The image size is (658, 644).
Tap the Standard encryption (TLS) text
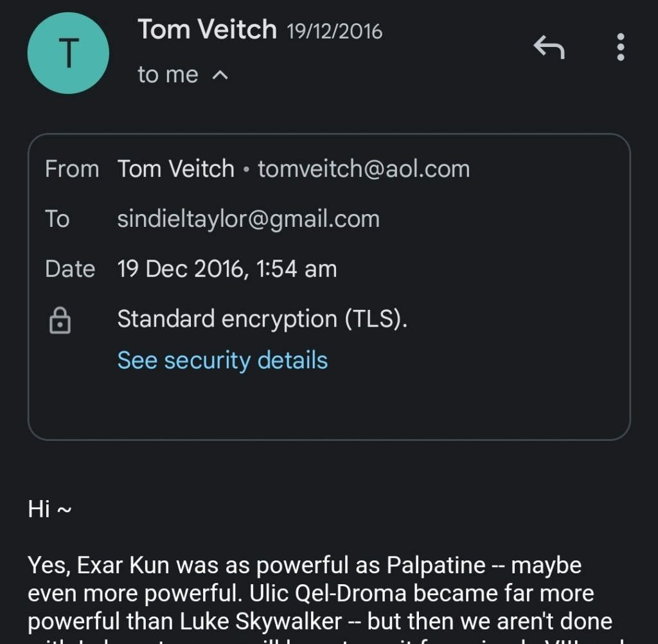[262, 319]
